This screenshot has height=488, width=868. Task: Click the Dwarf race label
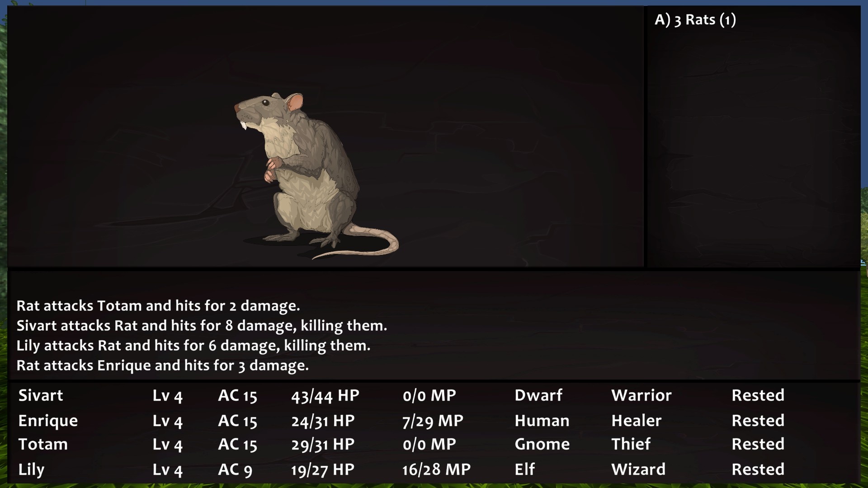(538, 395)
